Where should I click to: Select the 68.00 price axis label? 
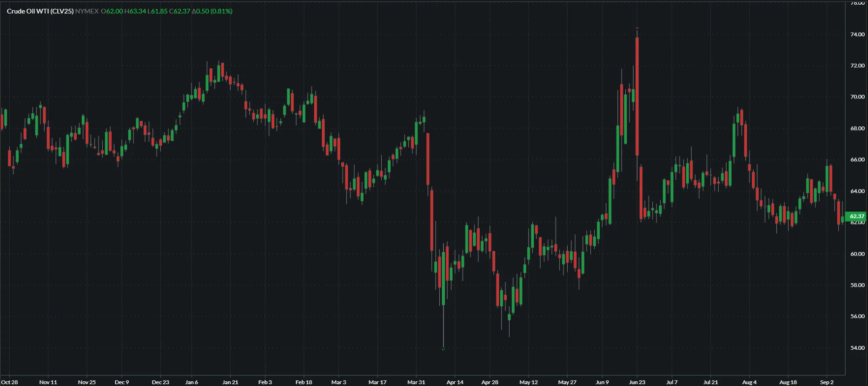[857, 128]
